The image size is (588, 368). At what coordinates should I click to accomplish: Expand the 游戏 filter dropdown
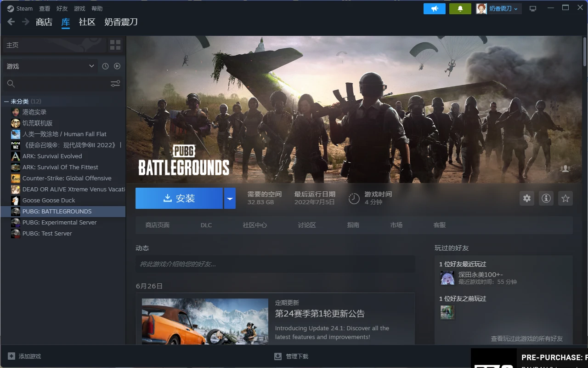51,66
